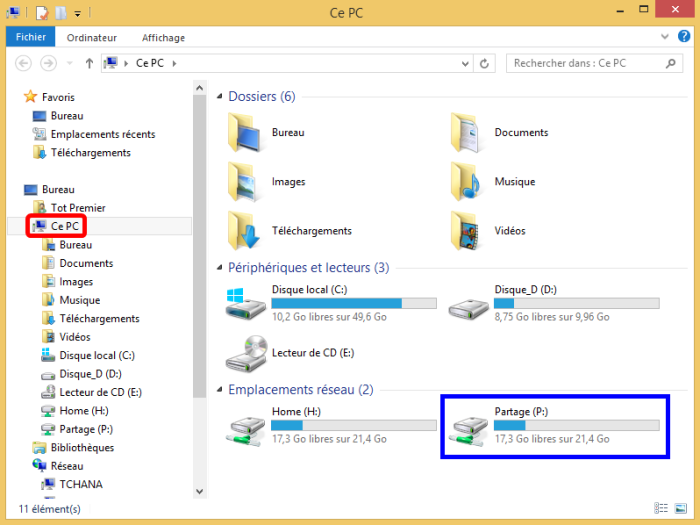Click the Dossiers (6) group header

click(x=262, y=96)
